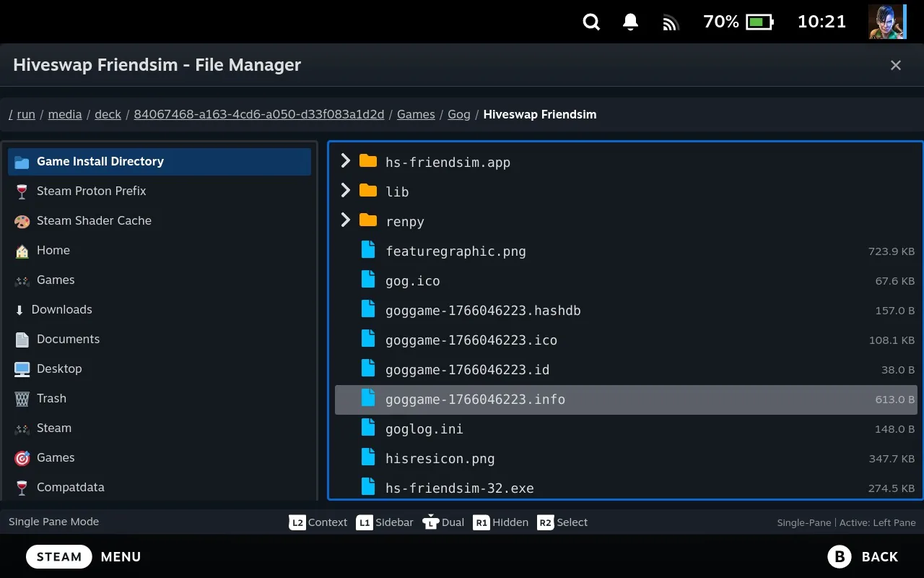Image resolution: width=924 pixels, height=578 pixels.
Task: Expand the hs-friendsim.app folder chevron
Action: (x=346, y=160)
